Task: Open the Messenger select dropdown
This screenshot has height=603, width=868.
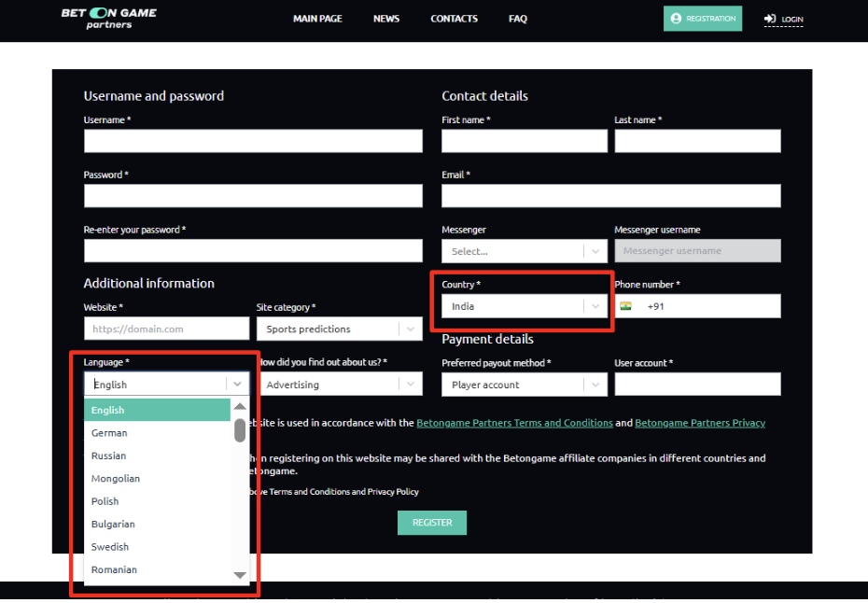Action: (x=524, y=251)
